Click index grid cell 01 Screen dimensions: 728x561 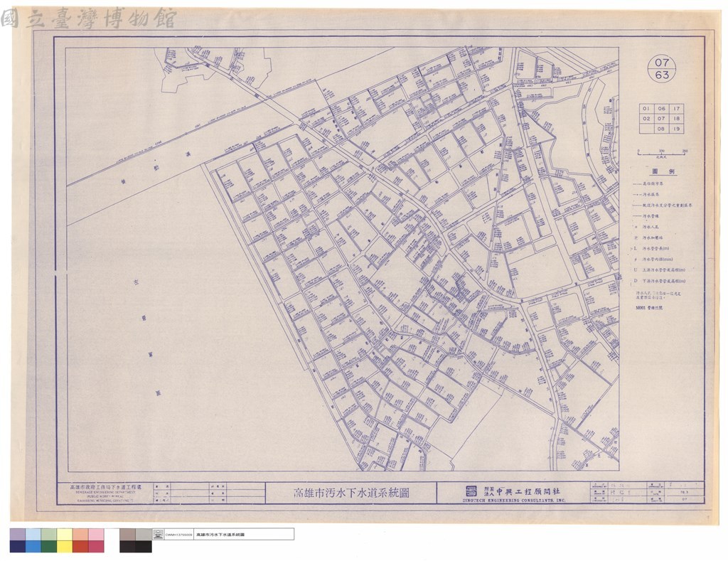tap(646, 108)
